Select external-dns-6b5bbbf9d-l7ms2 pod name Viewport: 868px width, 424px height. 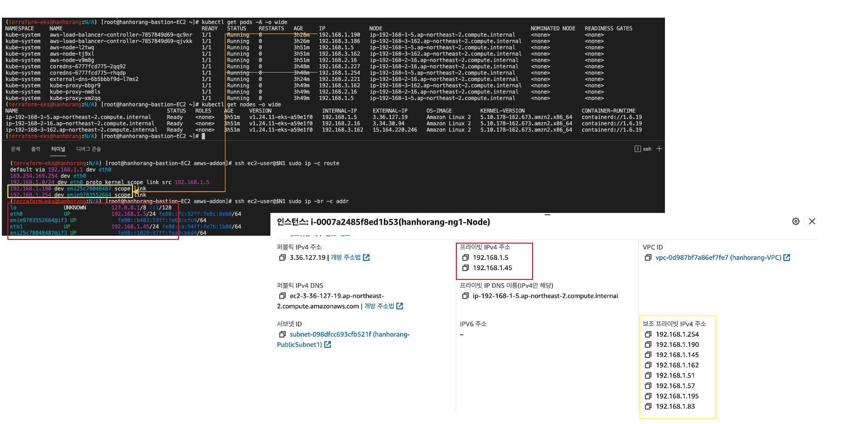[94, 79]
